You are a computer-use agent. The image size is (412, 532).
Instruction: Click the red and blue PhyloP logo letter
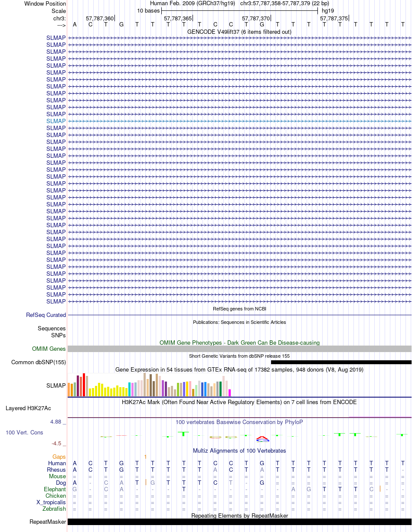point(262,438)
